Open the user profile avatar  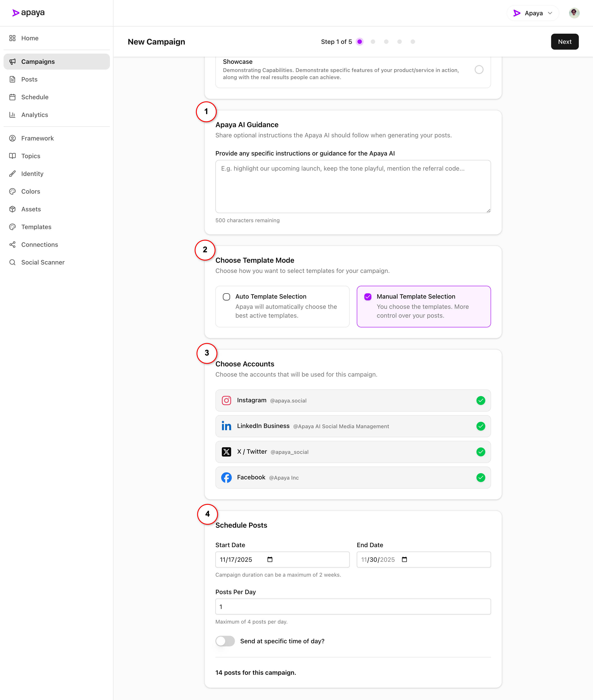point(574,13)
